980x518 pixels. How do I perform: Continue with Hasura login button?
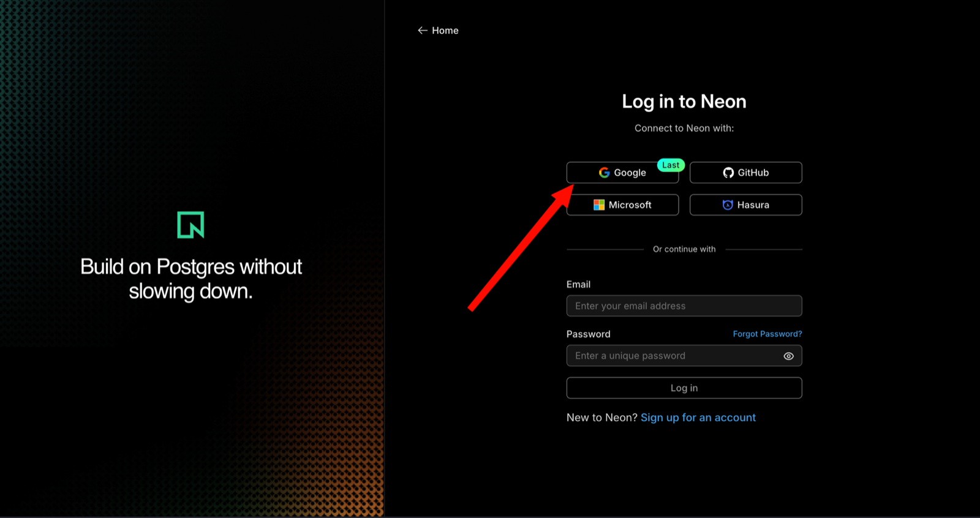click(x=745, y=205)
